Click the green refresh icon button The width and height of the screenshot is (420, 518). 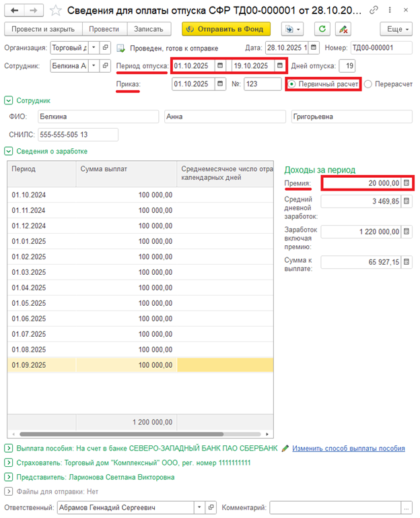coord(322,29)
